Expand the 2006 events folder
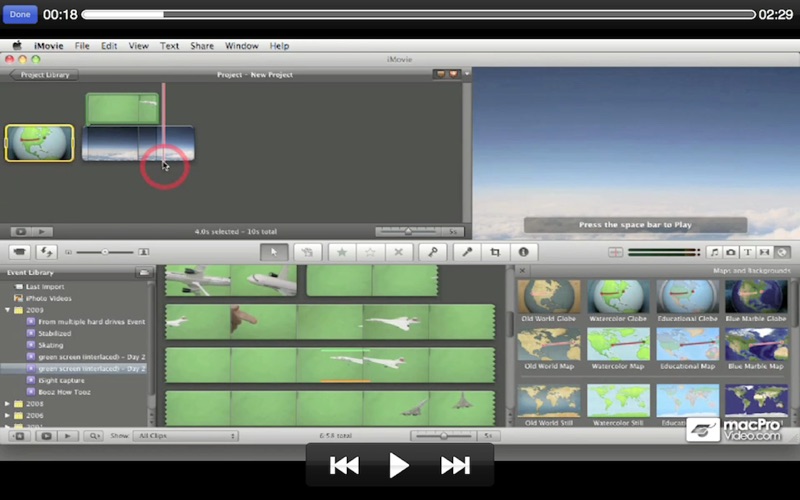 click(x=8, y=415)
